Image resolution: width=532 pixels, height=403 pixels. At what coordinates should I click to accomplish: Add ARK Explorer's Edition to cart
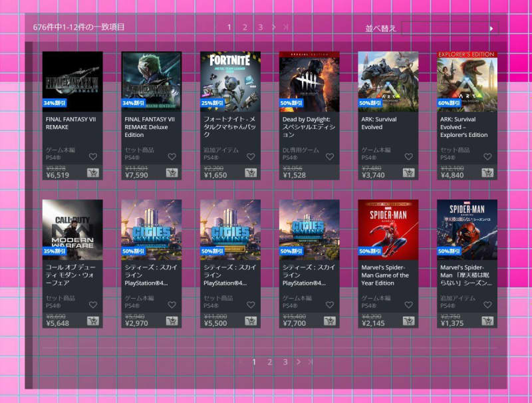(487, 173)
